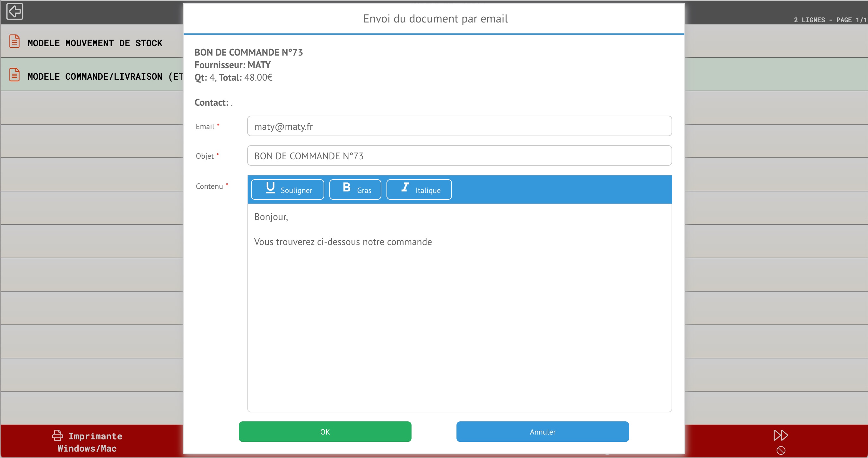The image size is (868, 458).
Task: Click in the Contenu message body area
Action: pyautogui.click(x=459, y=321)
